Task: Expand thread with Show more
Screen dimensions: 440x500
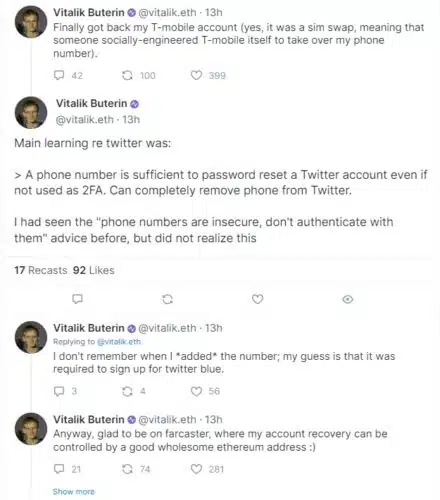Action: coord(74,491)
